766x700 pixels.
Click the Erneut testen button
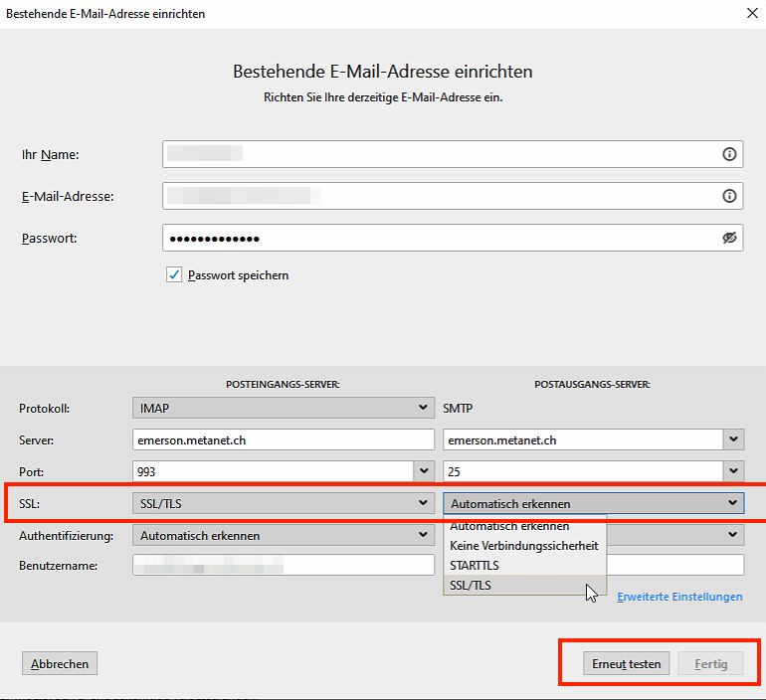click(x=626, y=664)
